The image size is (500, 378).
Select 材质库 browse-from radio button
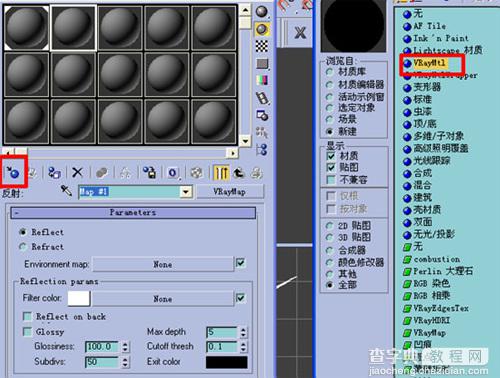pyautogui.click(x=330, y=72)
